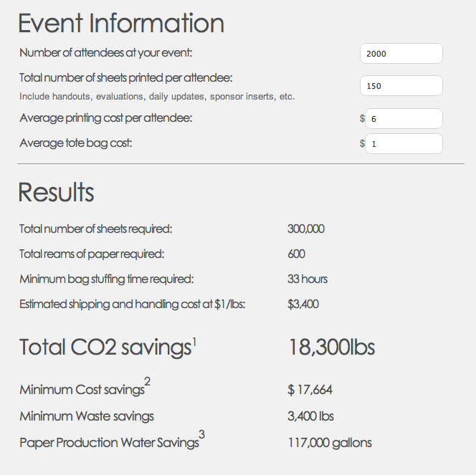Click the 117,000 gallons water savings value

point(330,443)
